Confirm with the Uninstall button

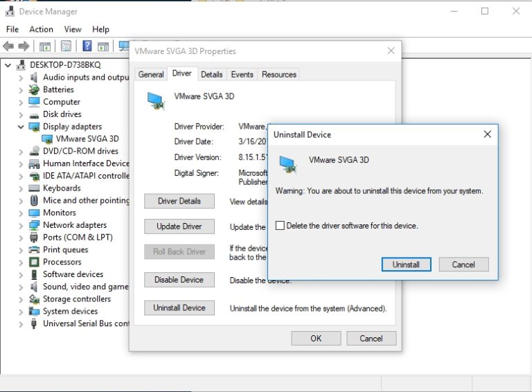(x=406, y=265)
